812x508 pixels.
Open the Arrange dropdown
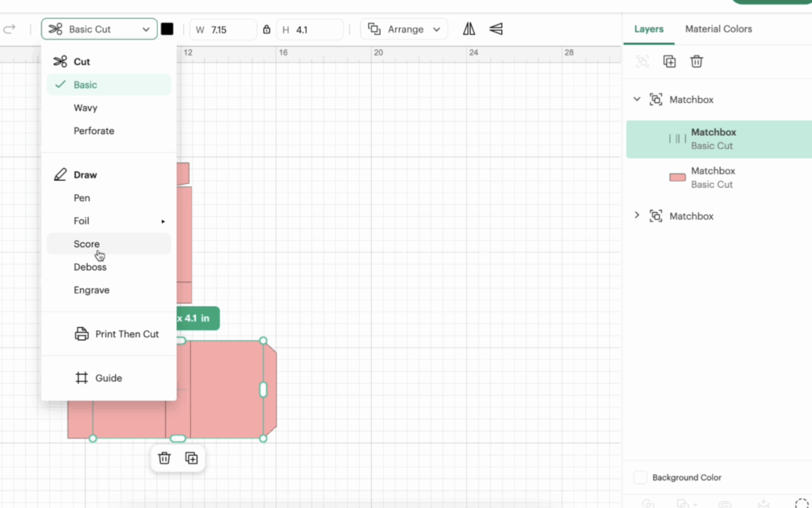pos(404,29)
